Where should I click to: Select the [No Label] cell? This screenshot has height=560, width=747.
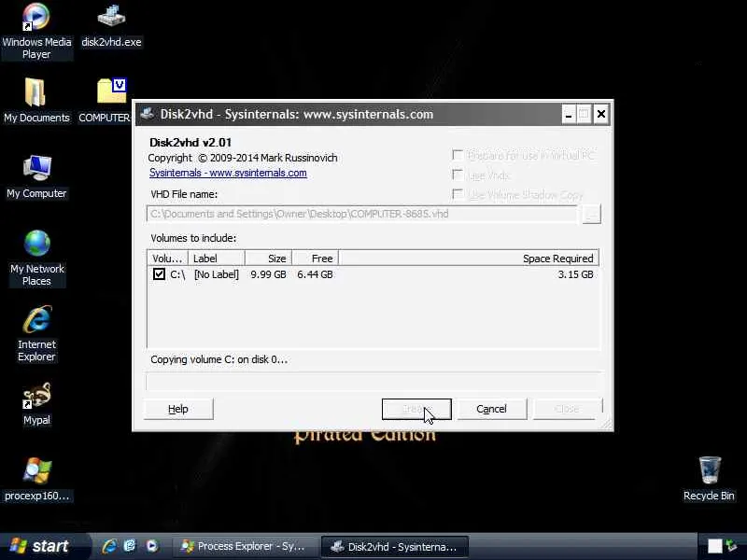(217, 274)
